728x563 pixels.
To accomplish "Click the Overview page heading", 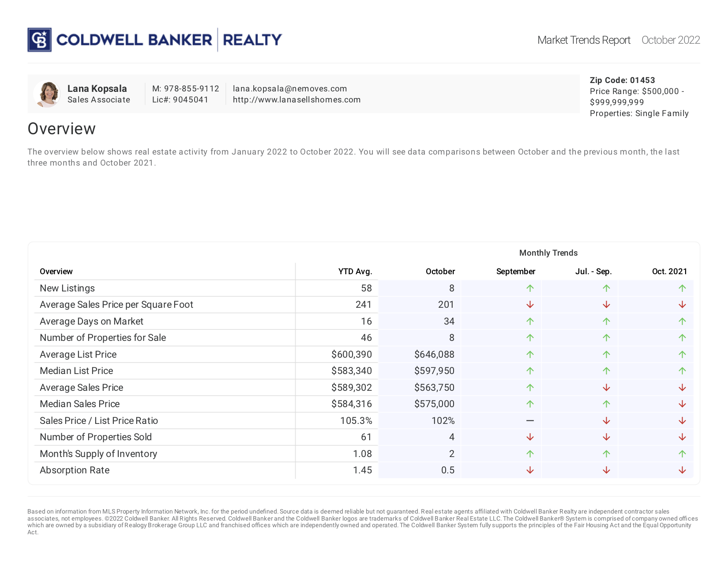I will 62,129.
